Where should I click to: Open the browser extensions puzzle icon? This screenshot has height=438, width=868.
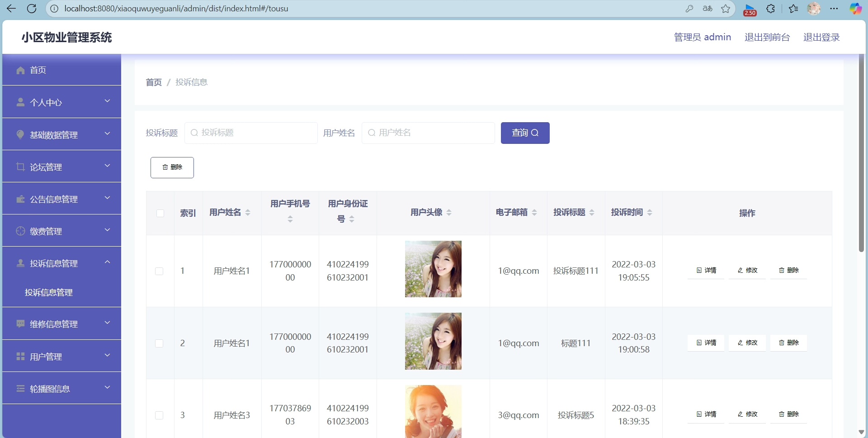point(771,9)
